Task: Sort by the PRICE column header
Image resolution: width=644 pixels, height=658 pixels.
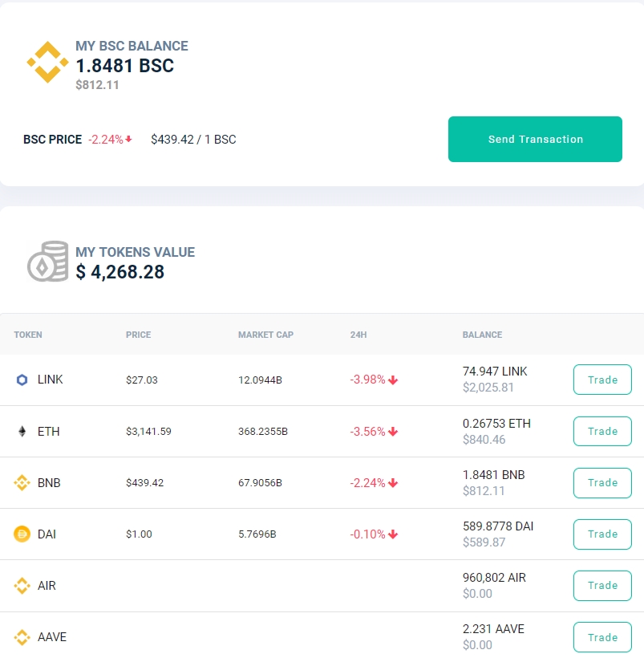Action: 139,335
